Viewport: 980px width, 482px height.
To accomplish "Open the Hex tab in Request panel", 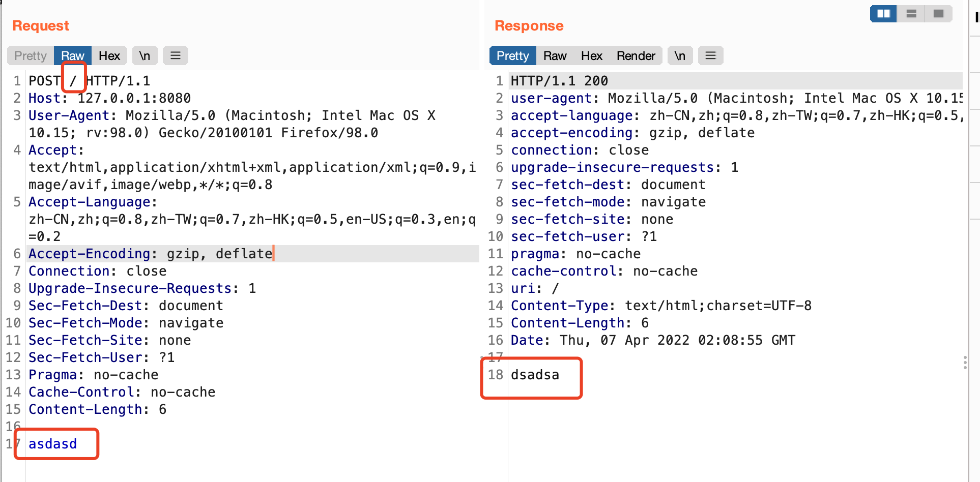I will (109, 55).
